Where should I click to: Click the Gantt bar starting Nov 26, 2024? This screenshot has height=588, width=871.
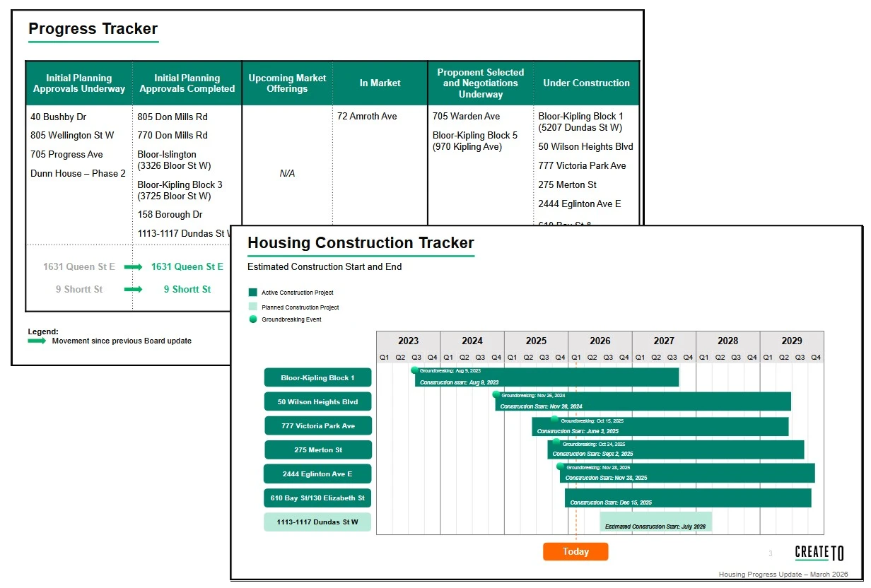tap(643, 401)
